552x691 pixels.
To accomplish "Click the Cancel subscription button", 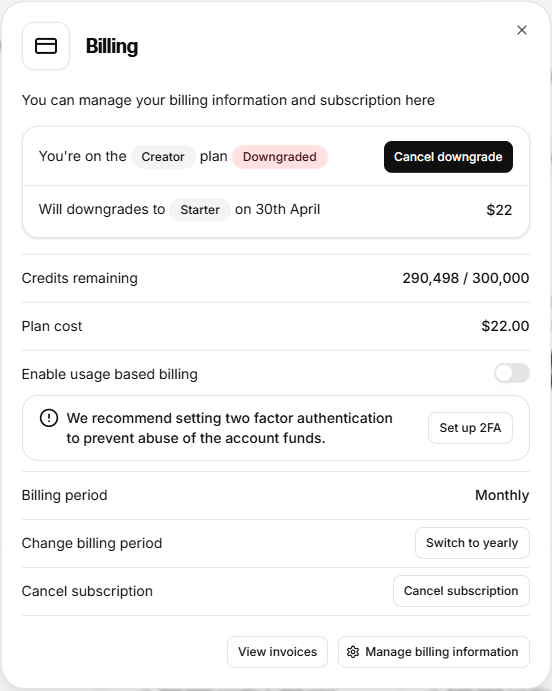I will click(461, 591).
